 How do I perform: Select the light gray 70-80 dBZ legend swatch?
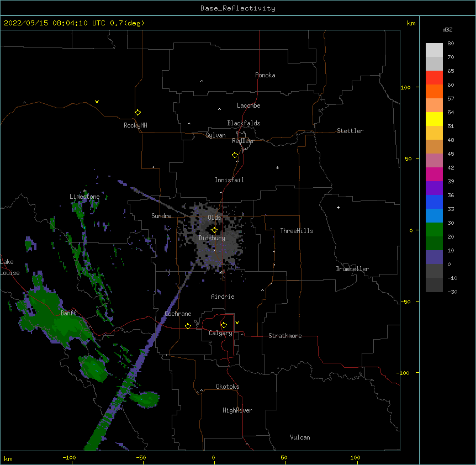tap(434, 50)
